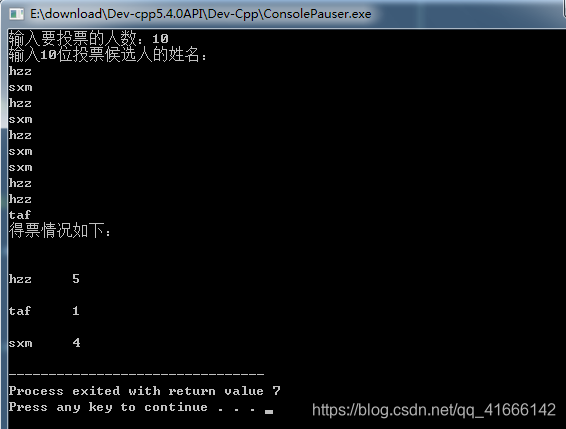Click the blog.csdn.net watermark URL
Image resolution: width=566 pixels, height=429 pixels.
(x=434, y=410)
